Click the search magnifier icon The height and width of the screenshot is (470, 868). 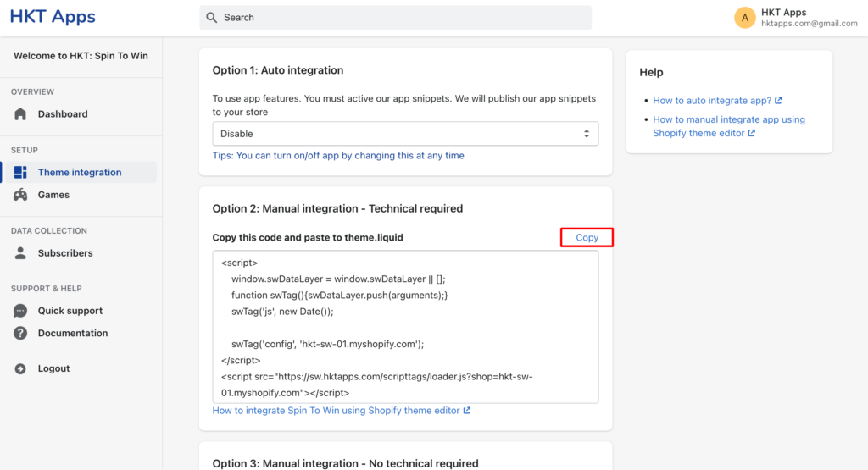pyautogui.click(x=211, y=18)
